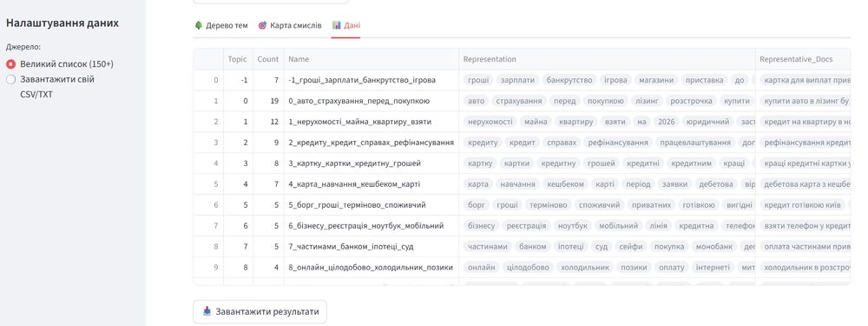Select cell "-1_гроші_зарплати_банкрутство_ігрова"
Screen dimensions: 868x326
(372, 80)
